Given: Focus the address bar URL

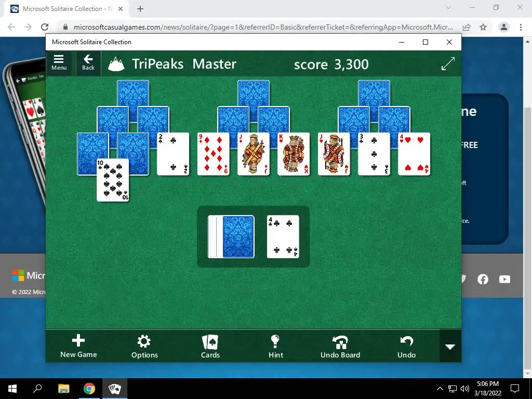Looking at the screenshot, I should click(x=263, y=27).
